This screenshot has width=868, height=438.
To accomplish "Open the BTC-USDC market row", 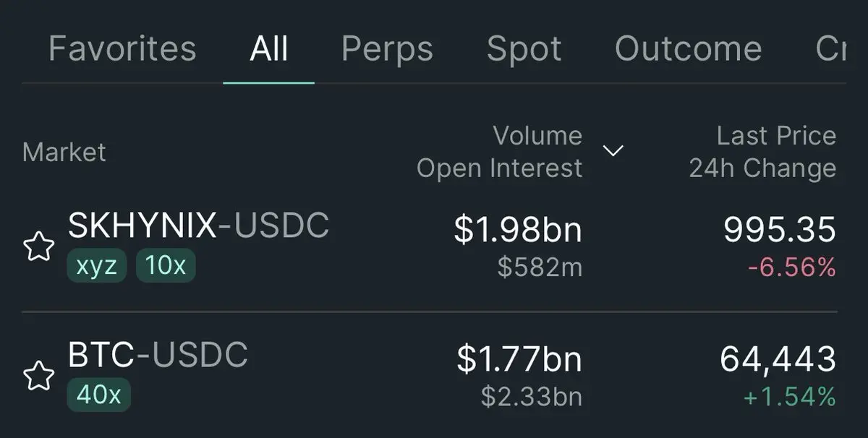I will [434, 376].
